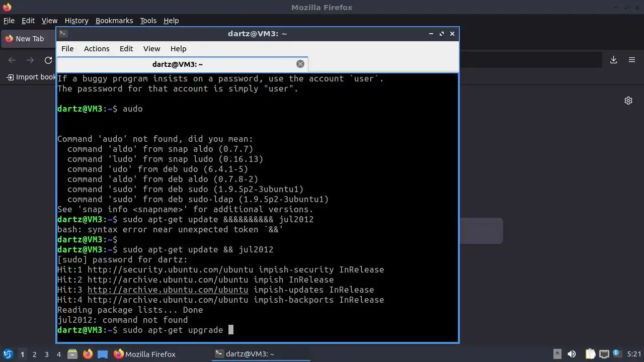Switch to workspace 3

pyautogui.click(x=47, y=354)
